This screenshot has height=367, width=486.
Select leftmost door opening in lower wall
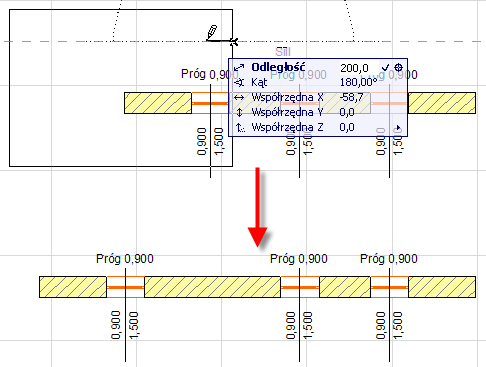(125, 287)
